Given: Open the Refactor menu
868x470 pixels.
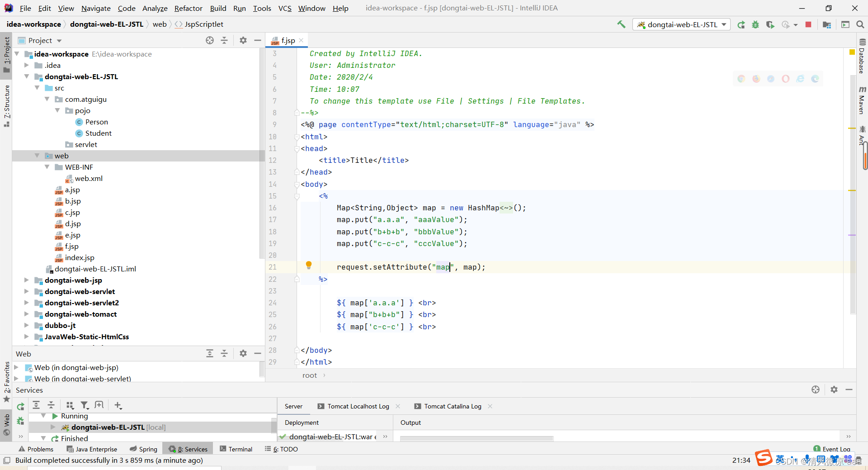Looking at the screenshot, I should pos(188,8).
